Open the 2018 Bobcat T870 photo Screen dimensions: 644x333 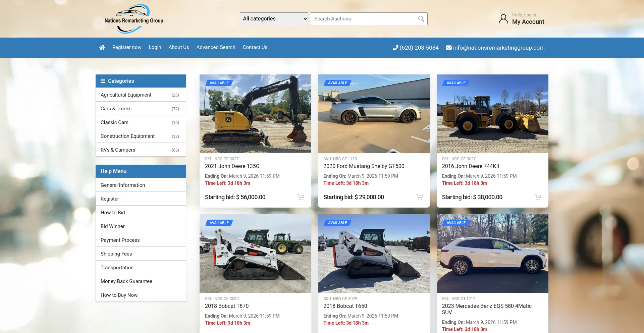point(255,254)
